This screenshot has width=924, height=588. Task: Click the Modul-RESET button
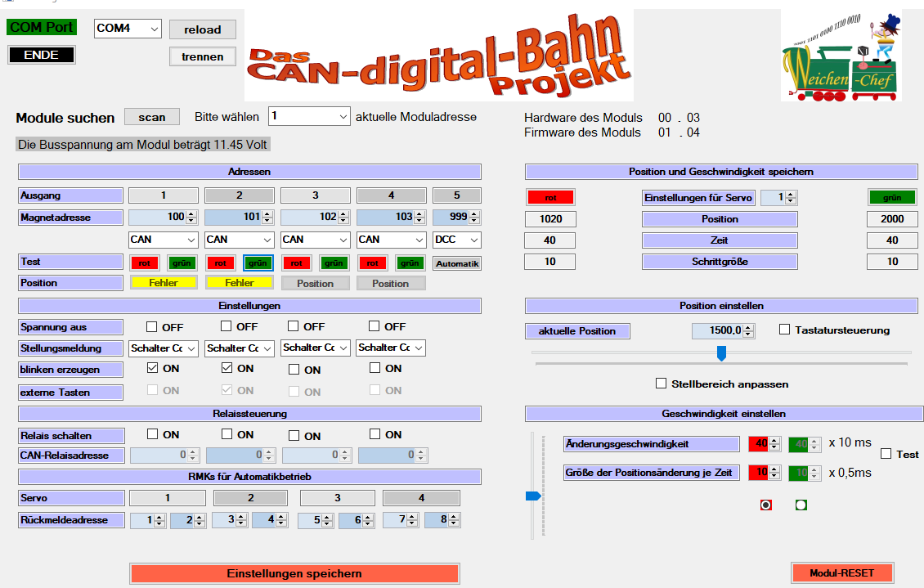pos(842,572)
